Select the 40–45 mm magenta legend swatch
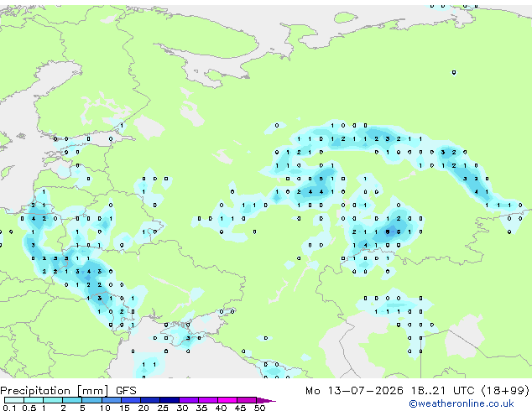Image resolution: width=532 pixels, height=411 pixels. coord(227,400)
